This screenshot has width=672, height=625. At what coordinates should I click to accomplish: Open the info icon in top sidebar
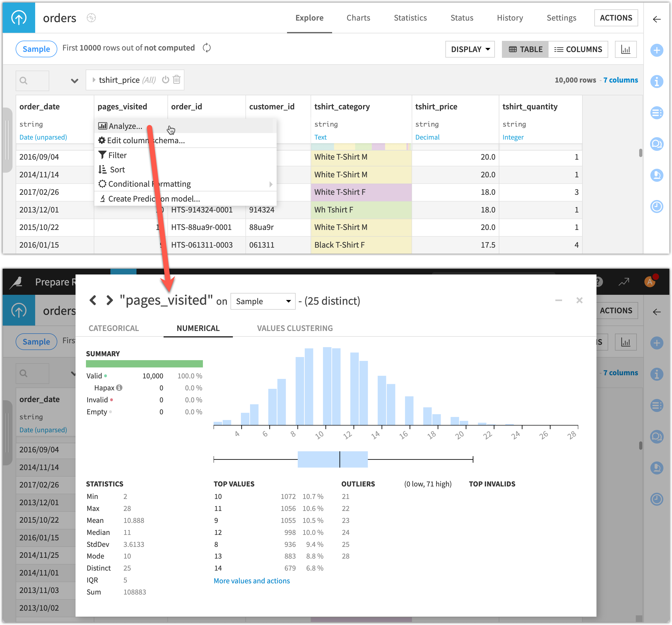click(656, 82)
